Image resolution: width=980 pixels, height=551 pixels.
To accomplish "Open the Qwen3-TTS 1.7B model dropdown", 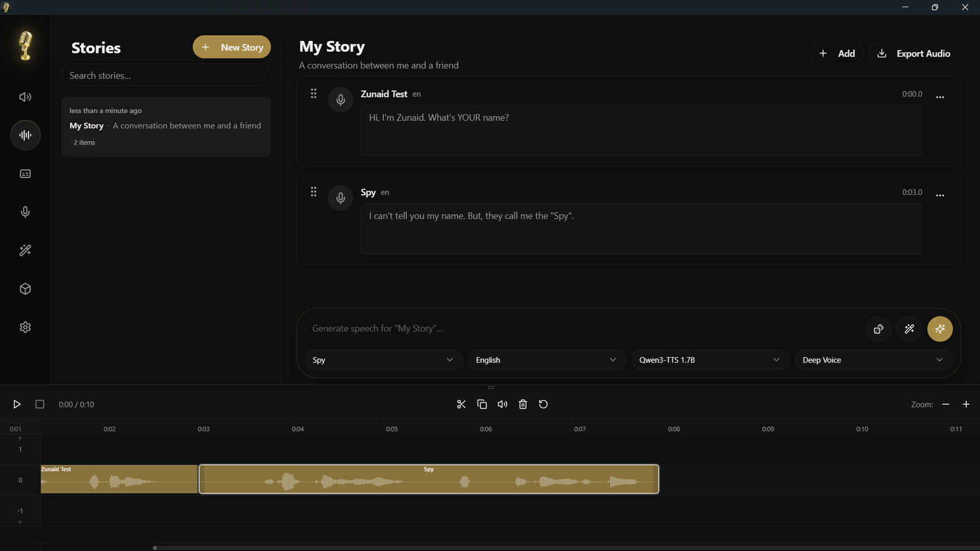I will click(710, 360).
